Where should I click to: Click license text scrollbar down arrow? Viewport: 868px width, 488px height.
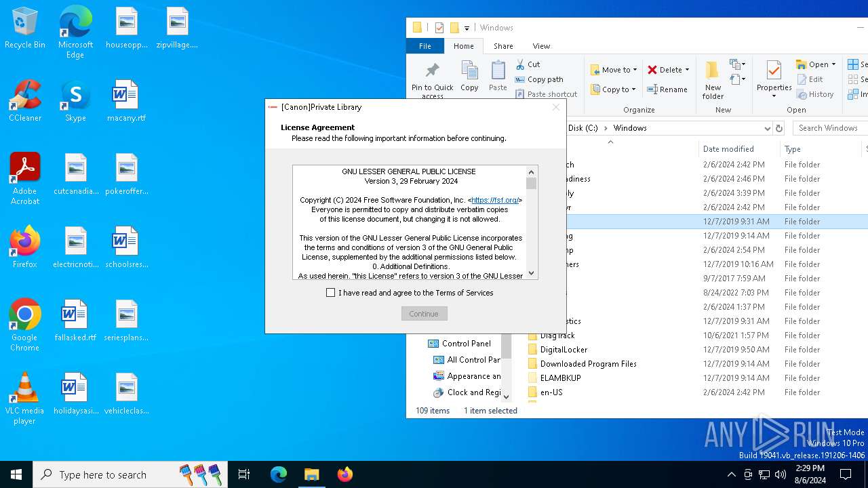click(532, 273)
